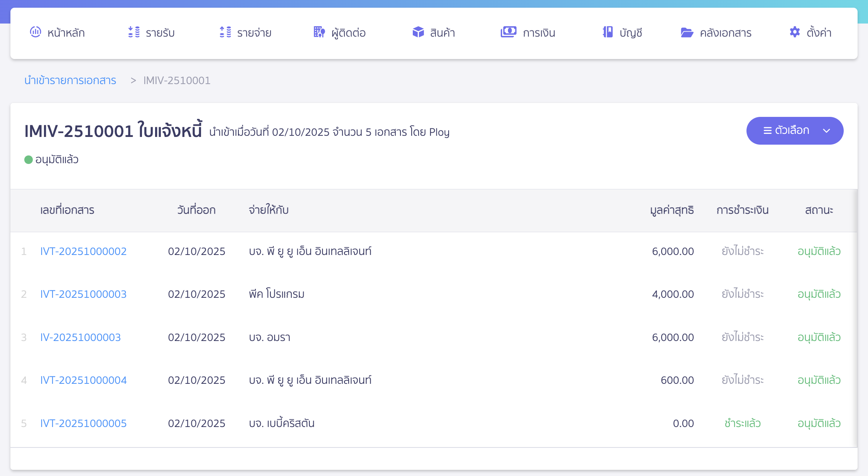Open the สินค้า products cube icon
This screenshot has width=868, height=476.
[x=419, y=32]
